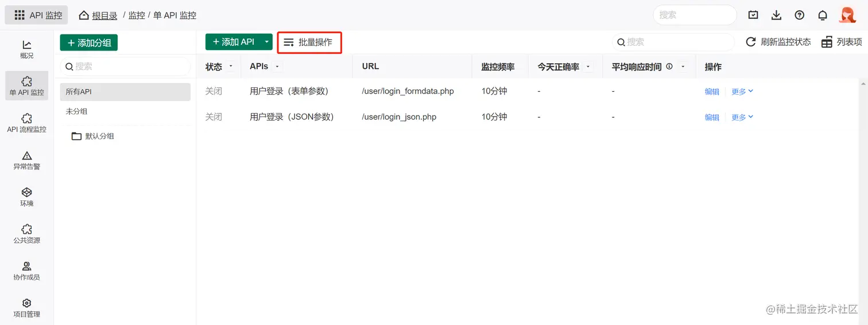Open 项目管理 in sidebar
868x325 pixels.
(x=27, y=308)
